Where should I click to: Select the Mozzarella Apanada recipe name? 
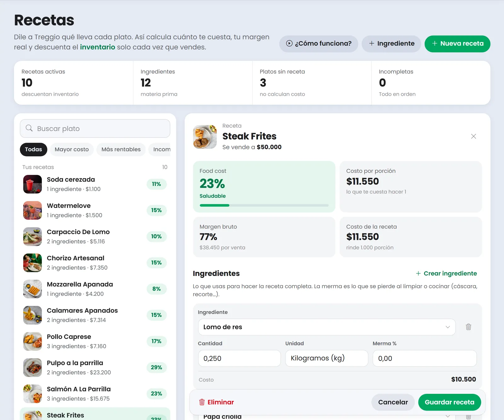pyautogui.click(x=80, y=284)
